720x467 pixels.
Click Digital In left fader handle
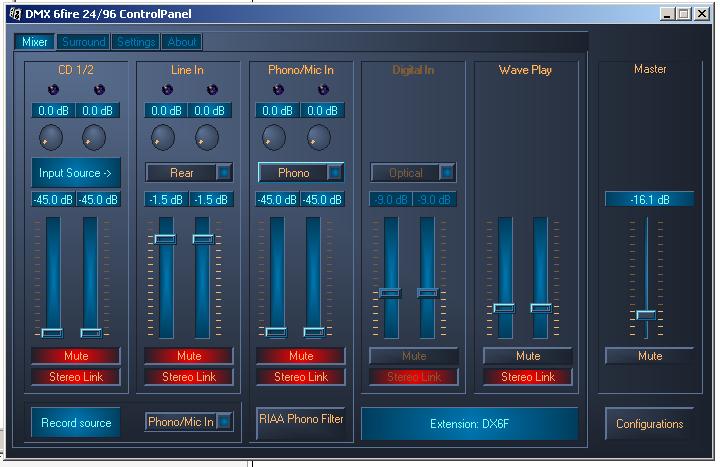tap(390, 293)
